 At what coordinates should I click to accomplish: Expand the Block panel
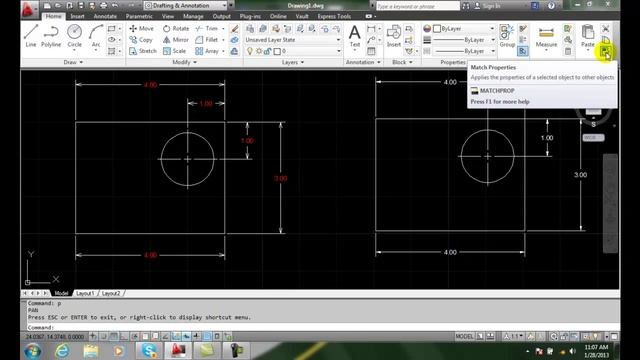402,62
